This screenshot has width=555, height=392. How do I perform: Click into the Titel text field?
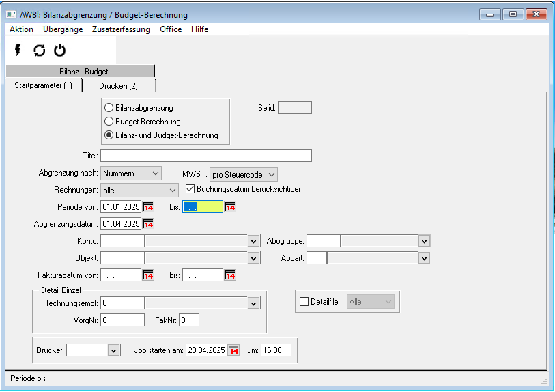(205, 156)
